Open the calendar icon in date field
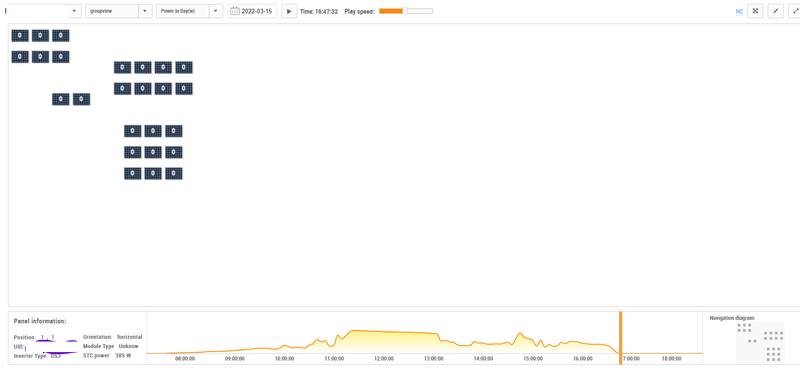Screen dimensions: 800x368 (235, 11)
